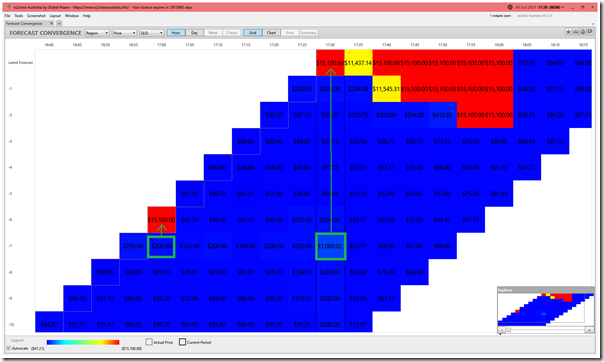Switch display to Chart

(272, 33)
